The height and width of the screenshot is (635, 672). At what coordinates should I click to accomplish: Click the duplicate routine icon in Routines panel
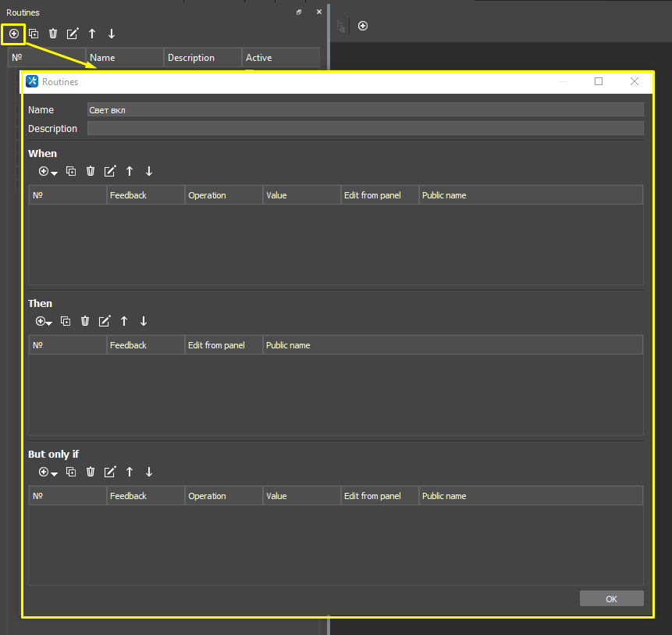coord(34,34)
